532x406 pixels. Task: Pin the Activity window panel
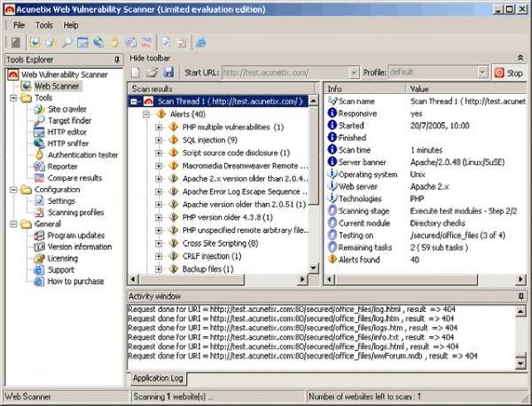pos(521,296)
